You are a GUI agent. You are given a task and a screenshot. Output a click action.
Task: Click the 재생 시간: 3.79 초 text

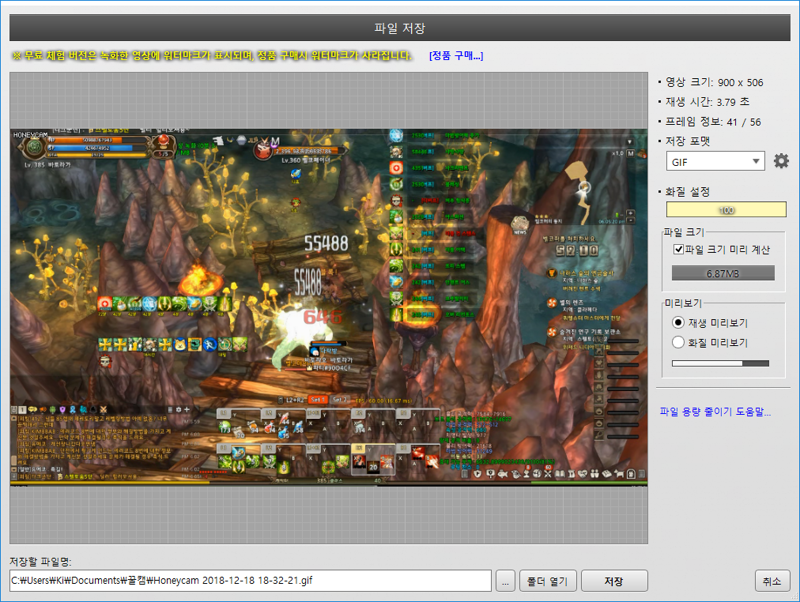tap(707, 102)
